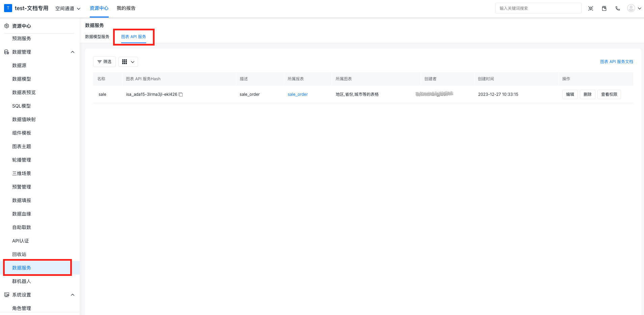Click the grid column layout icon
Image resolution: width=644 pixels, height=315 pixels.
(125, 62)
